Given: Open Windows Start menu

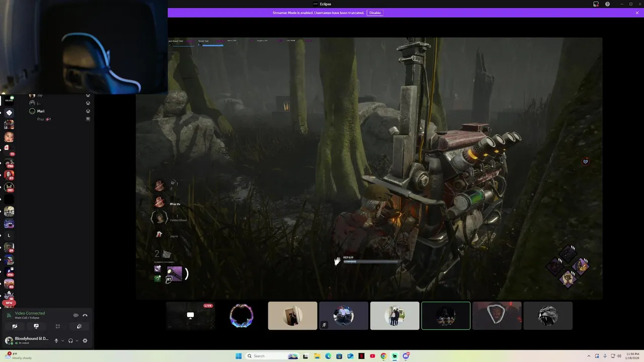Looking at the screenshot, I should tap(238, 356).
